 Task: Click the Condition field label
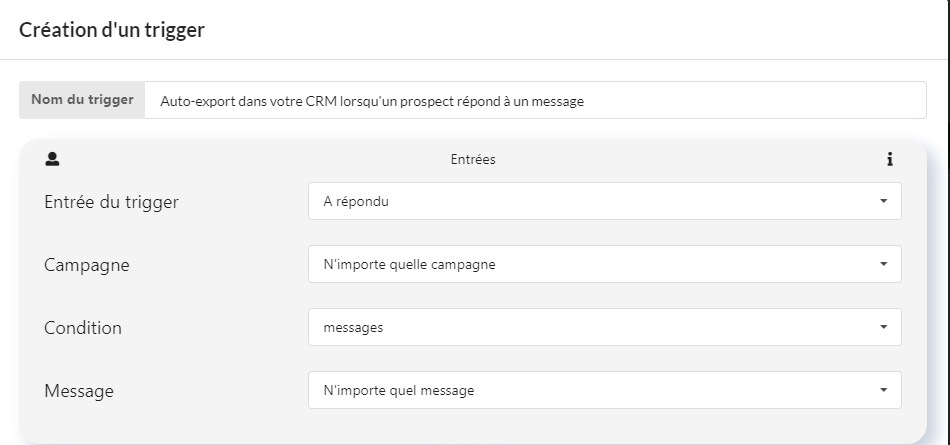83,328
